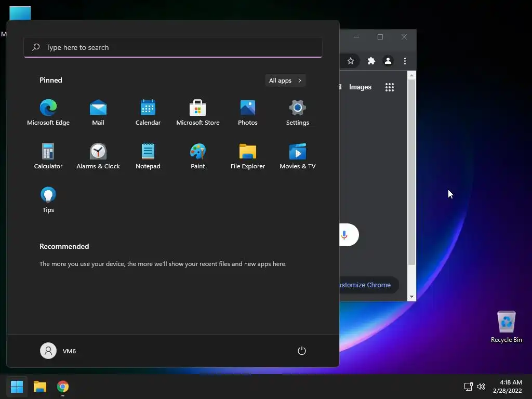Click the Windows Start button on taskbar
Viewport: 532px width, 399px height.
(17, 387)
